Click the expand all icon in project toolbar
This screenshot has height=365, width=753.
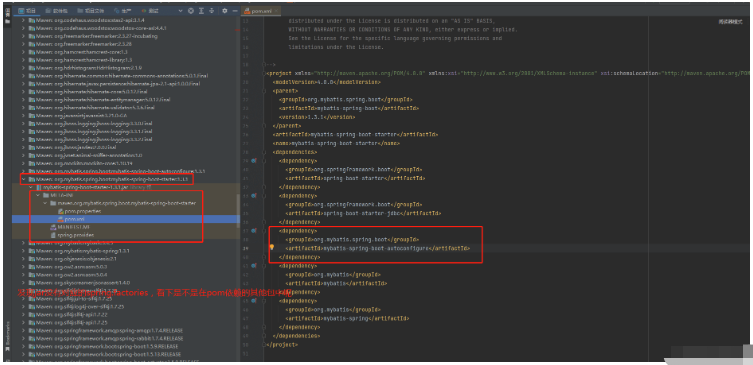[201, 11]
